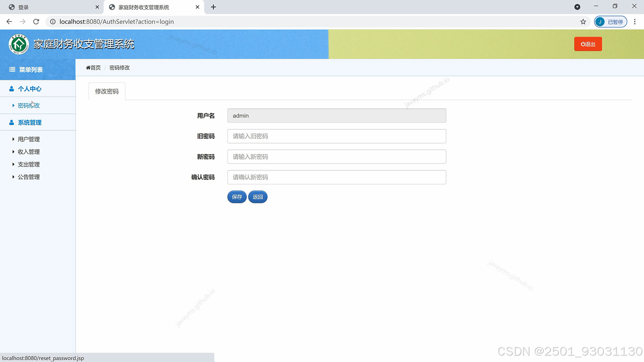
Task: Click the 返回 back button
Action: tap(258, 197)
